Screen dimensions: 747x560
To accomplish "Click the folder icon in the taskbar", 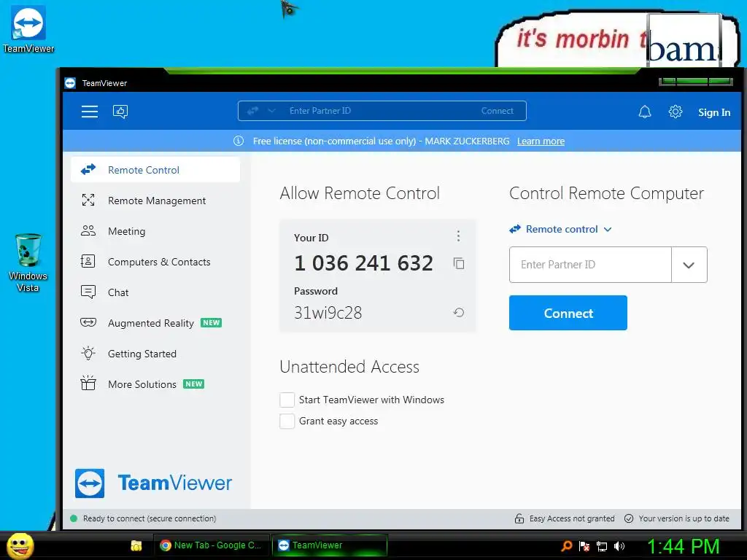I will (136, 545).
